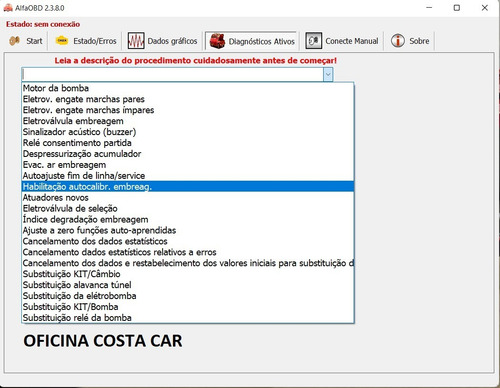The width and height of the screenshot is (500, 388).
Task: Switch to Estado/Erros tab label
Action: (x=95, y=41)
